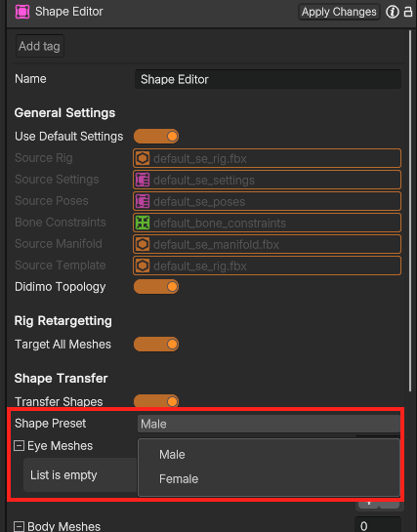Image resolution: width=417 pixels, height=532 pixels.
Task: Click the default_se_settings asset icon
Action: pyautogui.click(x=143, y=180)
